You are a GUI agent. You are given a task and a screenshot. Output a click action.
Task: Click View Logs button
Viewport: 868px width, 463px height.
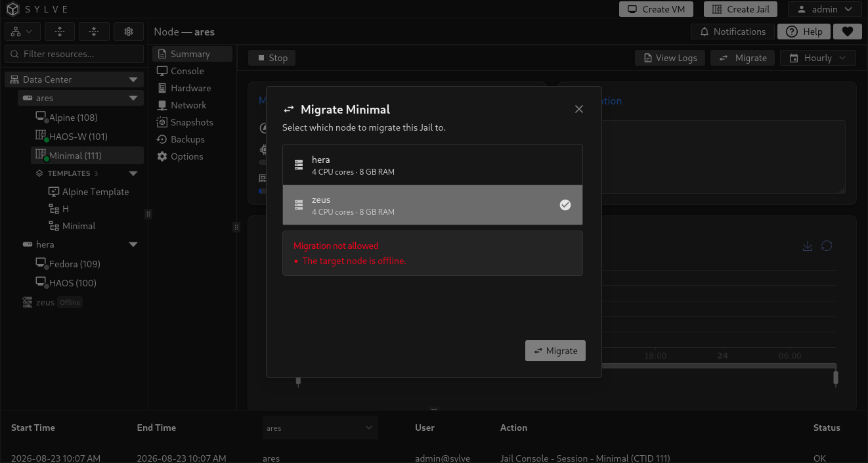[x=670, y=58]
